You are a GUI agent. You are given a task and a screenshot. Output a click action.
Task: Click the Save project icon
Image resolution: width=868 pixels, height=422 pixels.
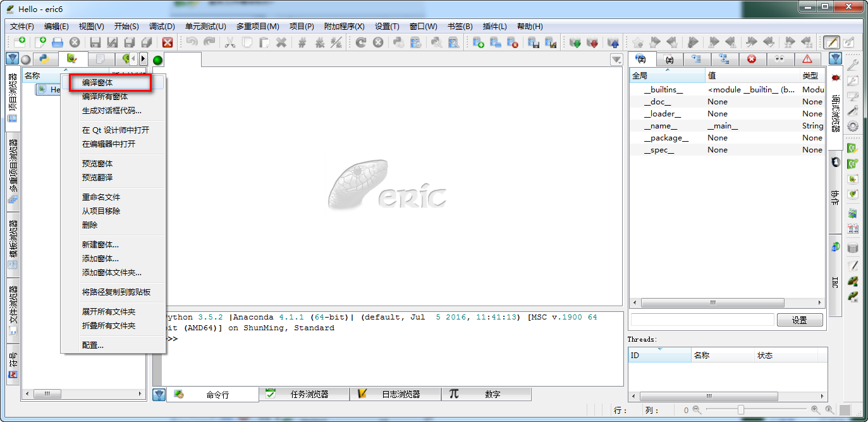533,42
